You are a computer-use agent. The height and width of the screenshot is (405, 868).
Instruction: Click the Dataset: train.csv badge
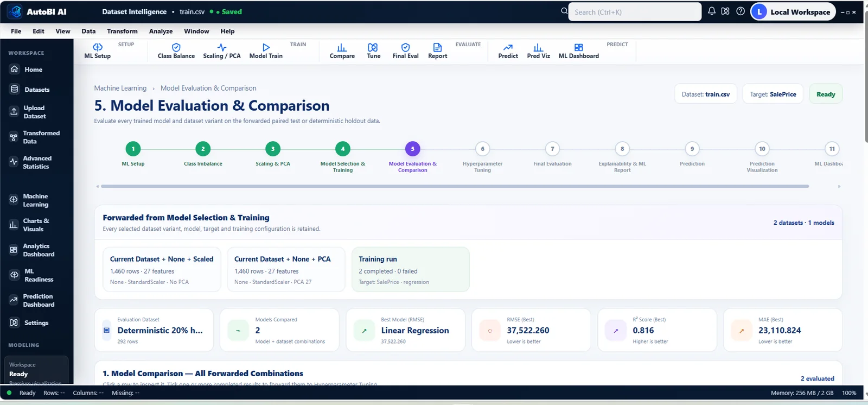pyautogui.click(x=706, y=94)
